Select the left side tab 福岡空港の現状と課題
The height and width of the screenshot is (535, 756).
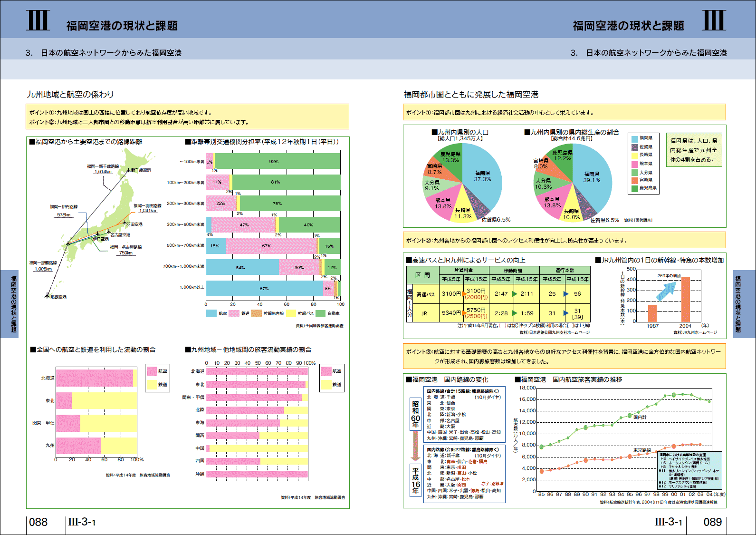click(x=9, y=304)
